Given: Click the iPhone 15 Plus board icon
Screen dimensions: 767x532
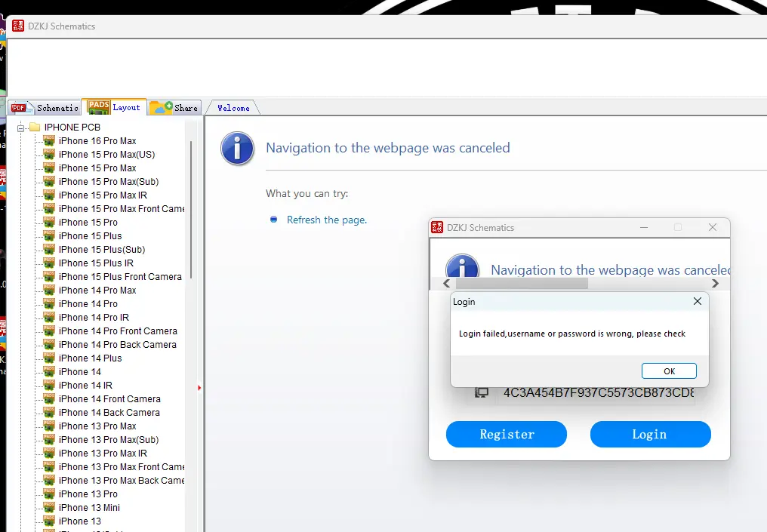Looking at the screenshot, I should click(x=49, y=236).
